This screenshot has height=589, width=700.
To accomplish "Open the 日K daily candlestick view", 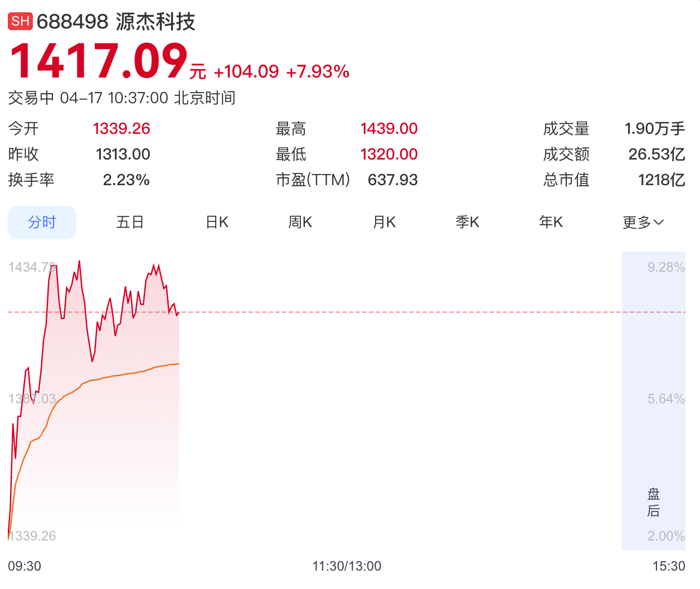I will 216,221.
